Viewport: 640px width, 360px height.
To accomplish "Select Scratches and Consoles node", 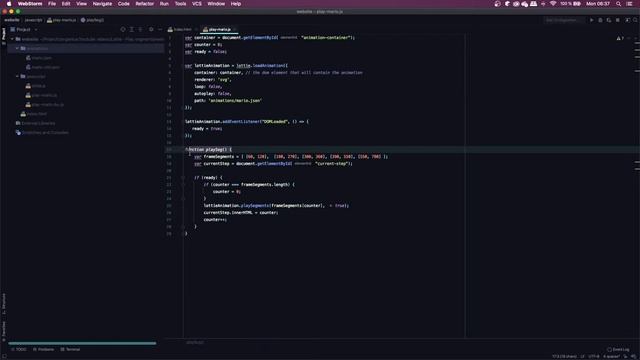I will coord(42,133).
